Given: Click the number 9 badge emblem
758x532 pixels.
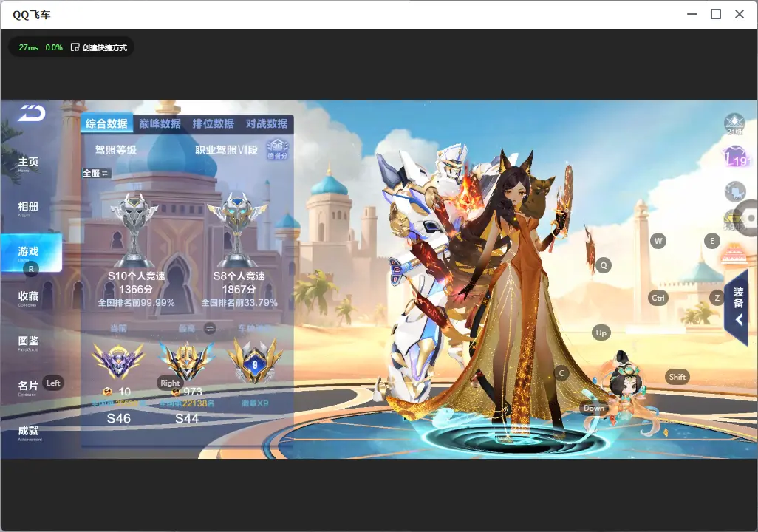Looking at the screenshot, I should [255, 361].
